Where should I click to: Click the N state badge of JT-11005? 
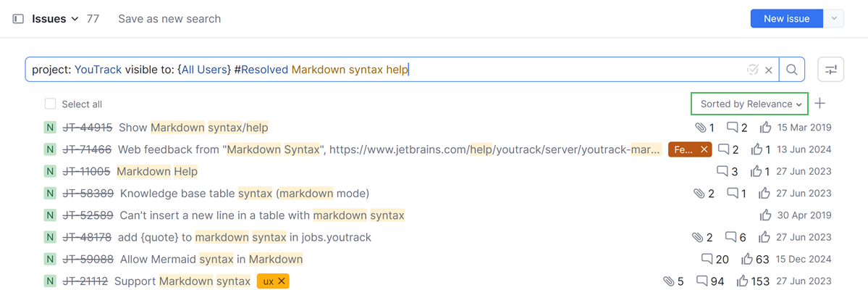tap(50, 172)
